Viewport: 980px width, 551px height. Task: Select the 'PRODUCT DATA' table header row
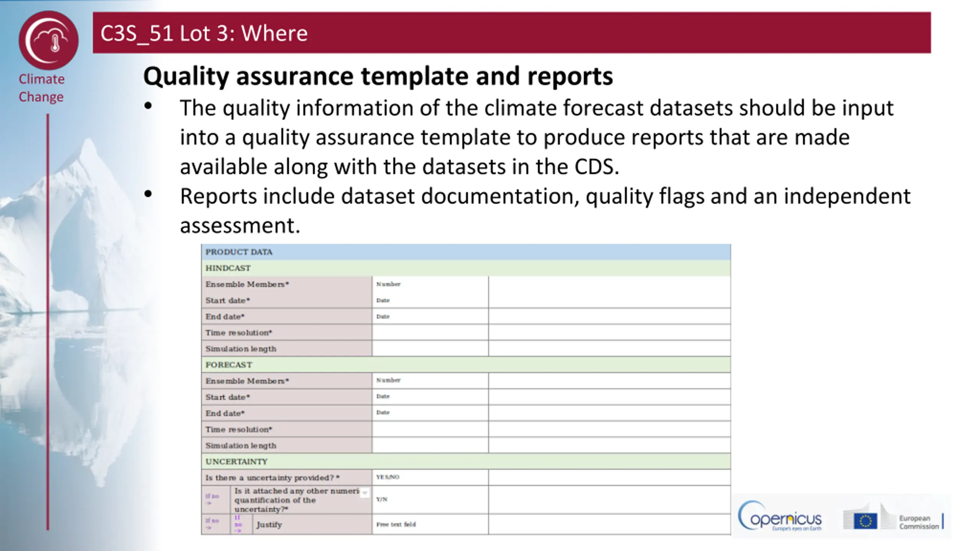466,252
